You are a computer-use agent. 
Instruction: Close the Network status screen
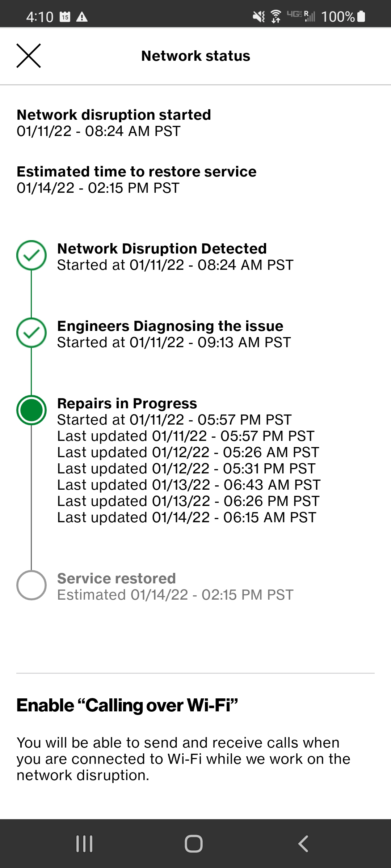28,56
